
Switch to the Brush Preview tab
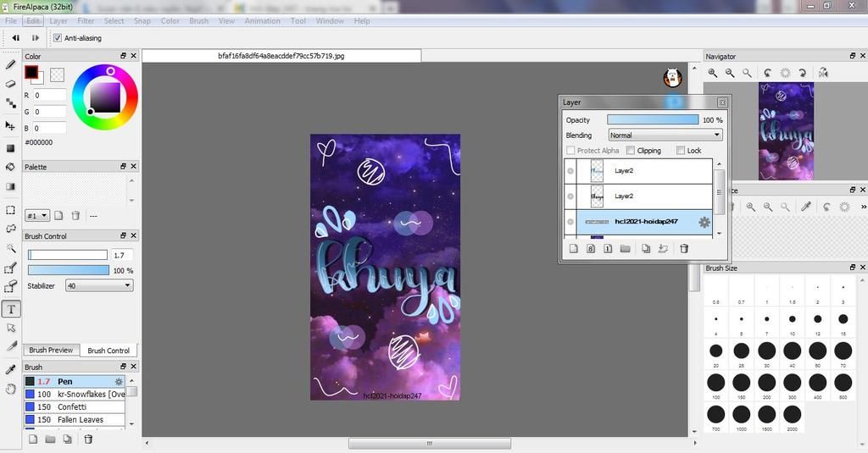[x=51, y=350]
